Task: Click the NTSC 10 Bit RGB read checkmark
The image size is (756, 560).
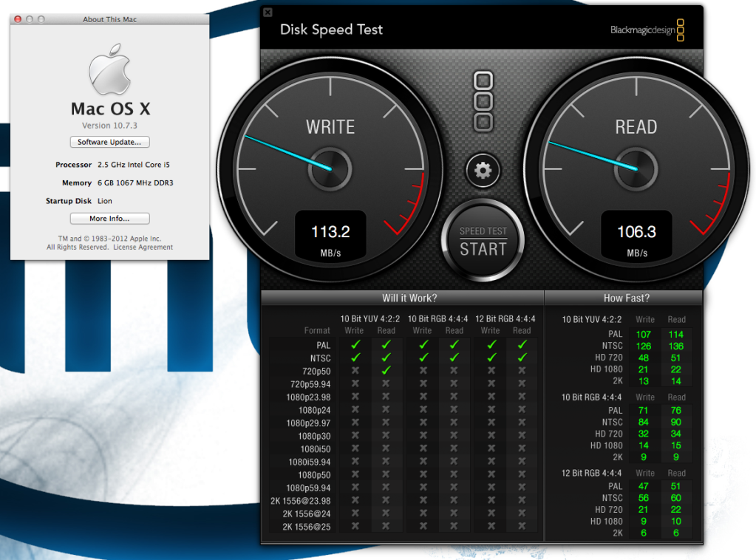Action: pyautogui.click(x=454, y=358)
